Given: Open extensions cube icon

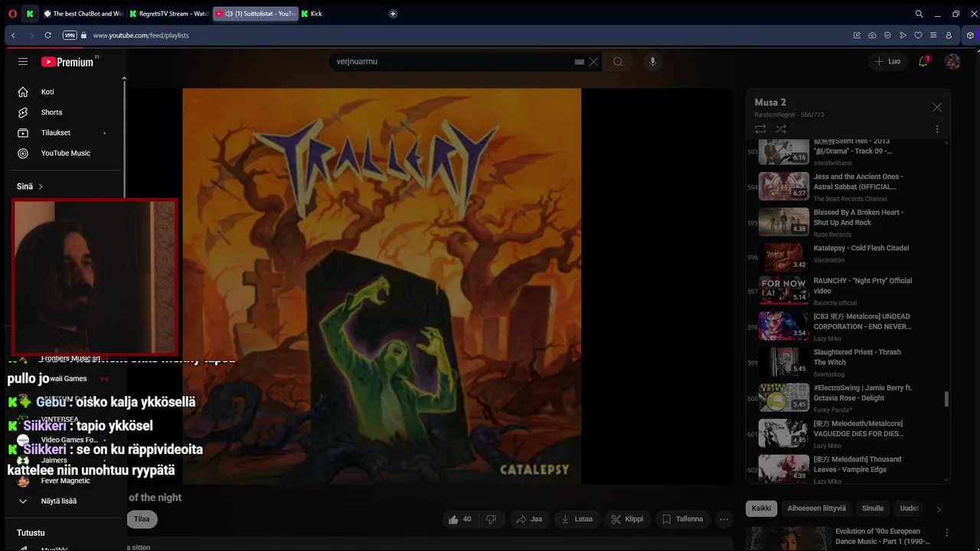Looking at the screenshot, I should (x=970, y=35).
